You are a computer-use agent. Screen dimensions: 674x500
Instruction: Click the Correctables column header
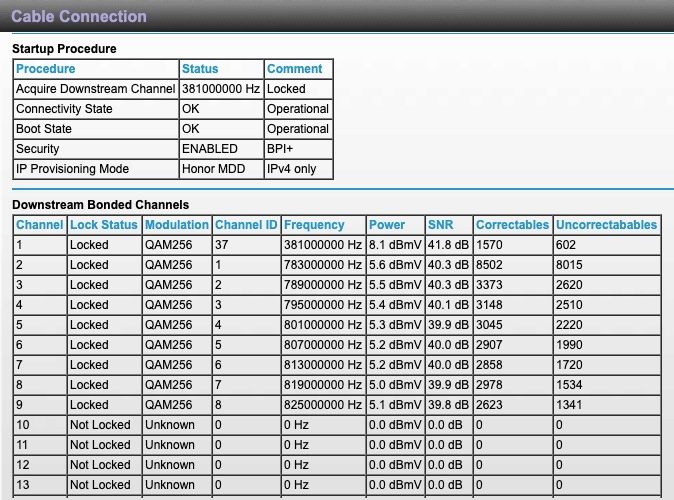pos(510,225)
